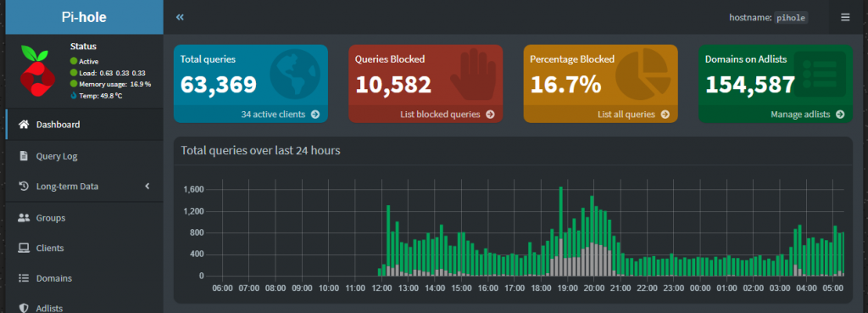Click the Adlists shield icon
Screen dimensions: 868x313
pos(23,308)
